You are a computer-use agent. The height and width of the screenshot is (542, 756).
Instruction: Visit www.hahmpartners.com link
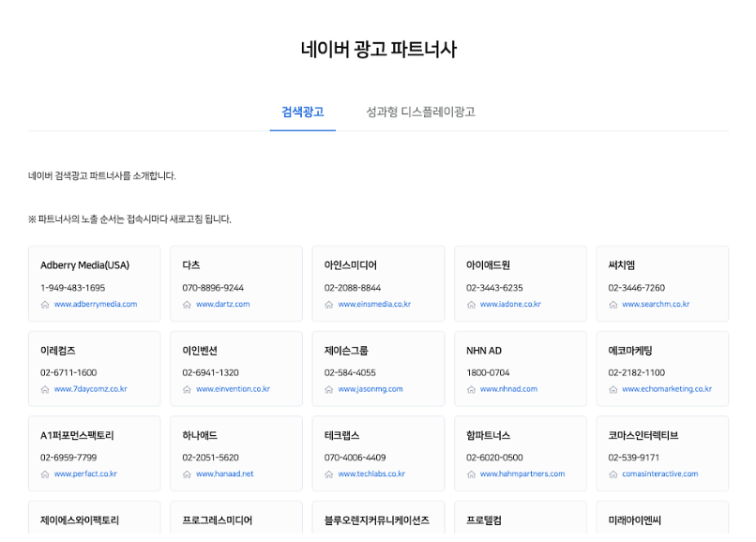(x=522, y=474)
